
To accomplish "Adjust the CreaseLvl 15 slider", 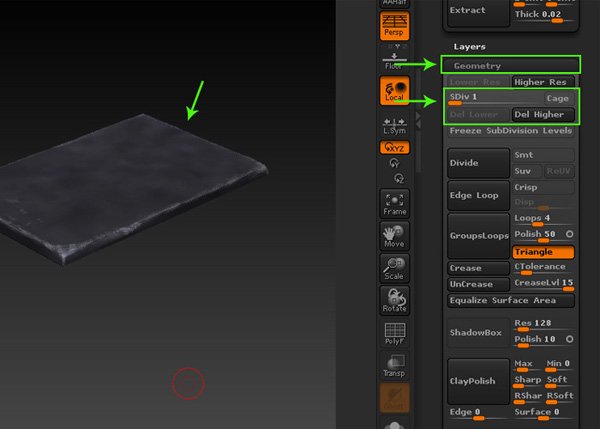I will (x=543, y=284).
